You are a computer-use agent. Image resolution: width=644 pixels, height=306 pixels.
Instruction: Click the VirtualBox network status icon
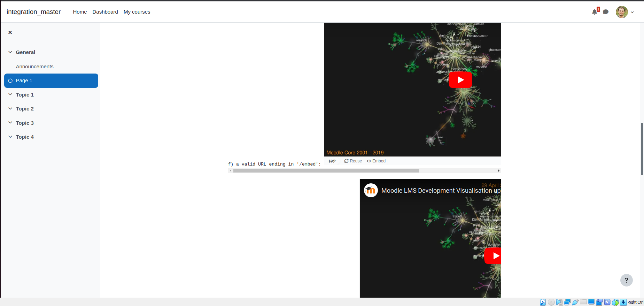click(567, 302)
